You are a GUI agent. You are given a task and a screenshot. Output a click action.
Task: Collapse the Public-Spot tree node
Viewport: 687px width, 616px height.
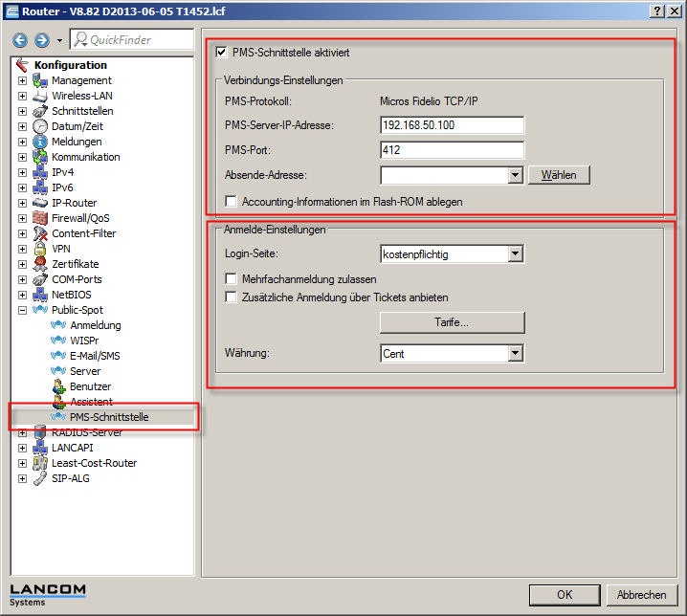[22, 310]
